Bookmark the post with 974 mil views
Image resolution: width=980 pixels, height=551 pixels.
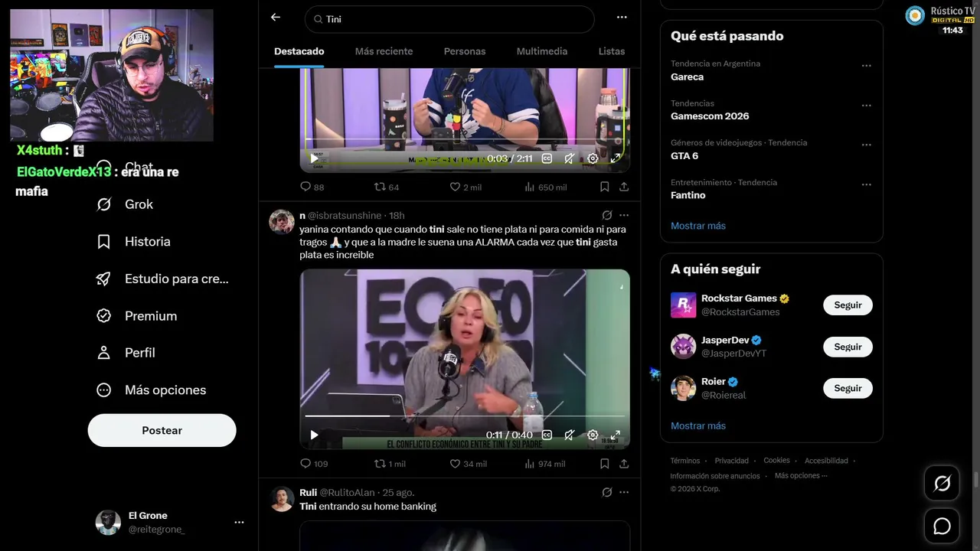click(x=604, y=464)
